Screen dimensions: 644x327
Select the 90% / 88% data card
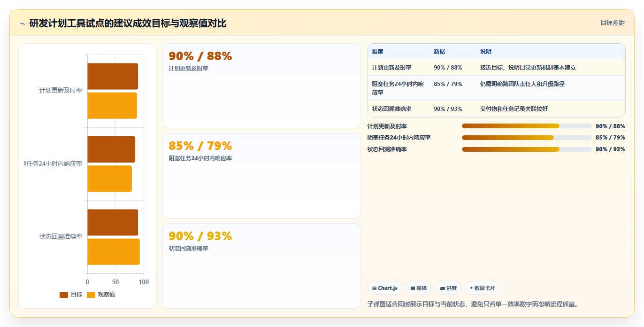(x=261, y=86)
